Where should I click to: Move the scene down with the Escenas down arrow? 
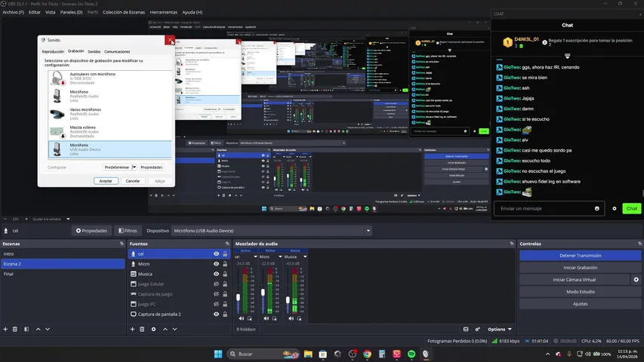click(48, 329)
